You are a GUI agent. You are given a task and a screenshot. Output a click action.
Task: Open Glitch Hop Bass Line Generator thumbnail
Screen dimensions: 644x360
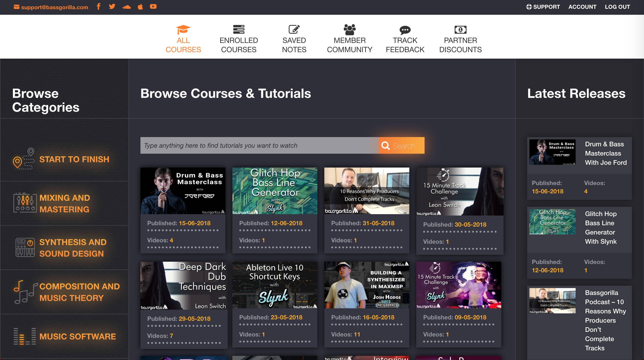pos(275,191)
